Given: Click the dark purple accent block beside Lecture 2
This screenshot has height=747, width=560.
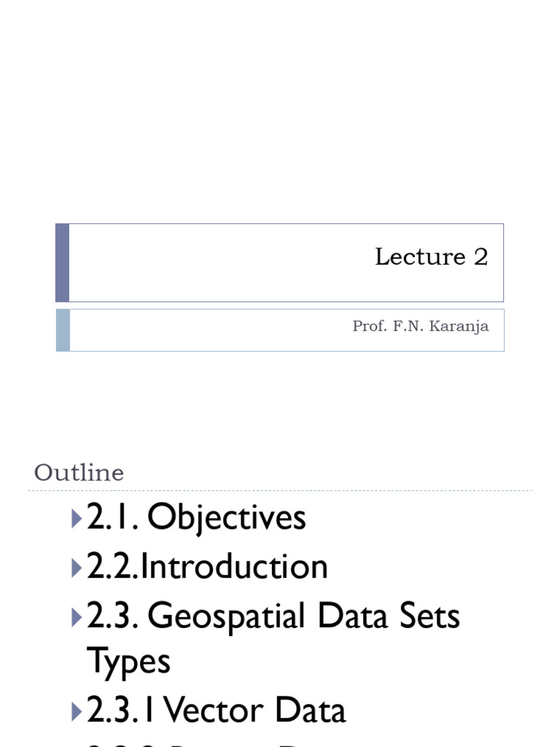Looking at the screenshot, I should pos(63,263).
